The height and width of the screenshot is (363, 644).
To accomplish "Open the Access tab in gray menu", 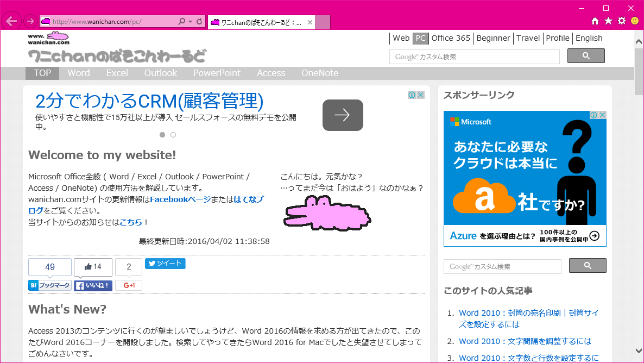I will (271, 73).
